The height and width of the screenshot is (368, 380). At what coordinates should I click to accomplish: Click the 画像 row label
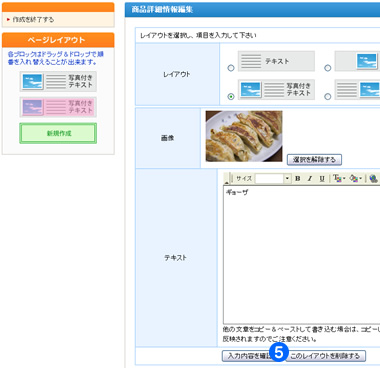168,138
